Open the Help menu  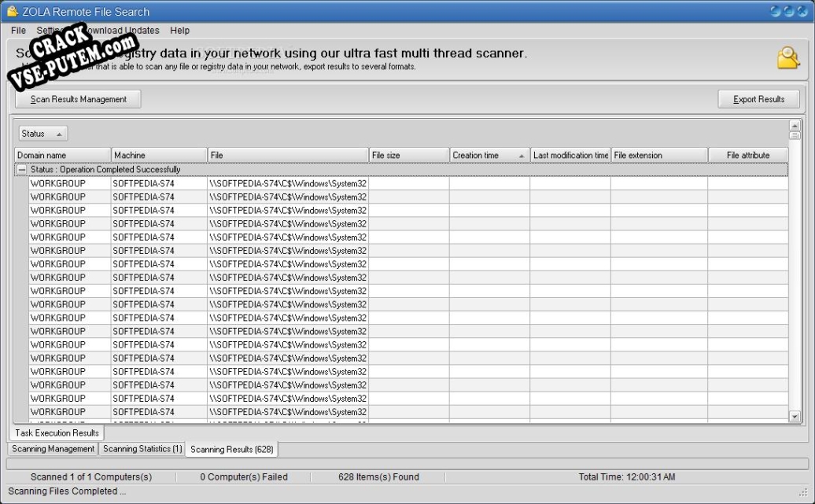(x=179, y=30)
